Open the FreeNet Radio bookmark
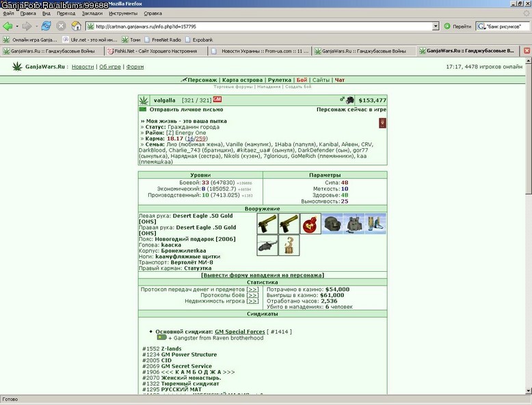Viewport: 532px width, 405px height. click(x=163, y=40)
